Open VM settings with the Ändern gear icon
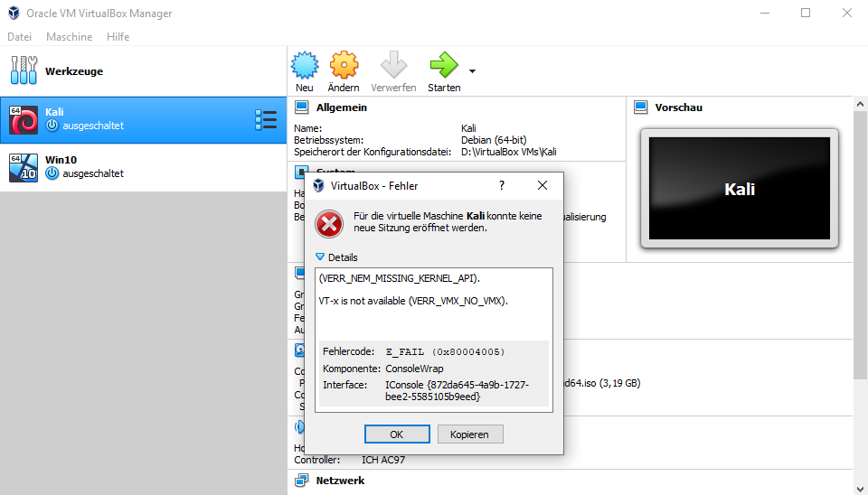 click(x=344, y=65)
